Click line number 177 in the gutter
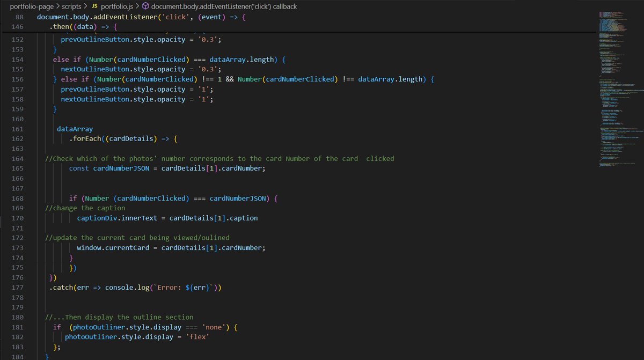The height and width of the screenshot is (360, 644). (17, 287)
